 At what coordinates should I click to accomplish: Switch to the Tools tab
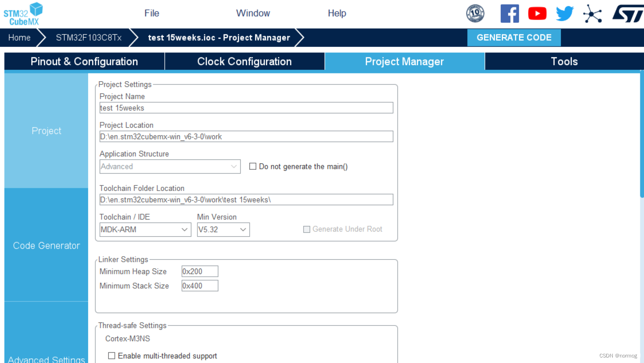click(564, 61)
